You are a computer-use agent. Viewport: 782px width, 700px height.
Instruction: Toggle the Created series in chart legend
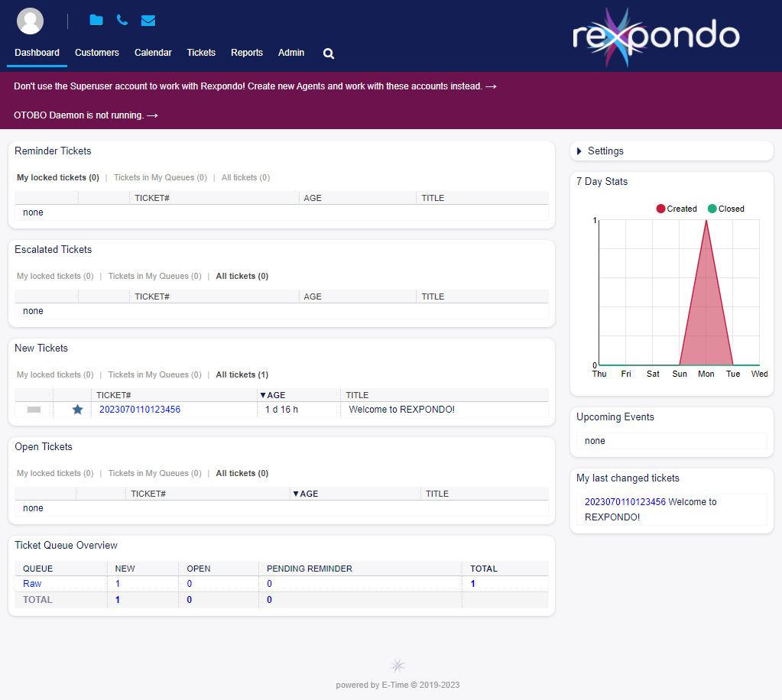tap(677, 209)
